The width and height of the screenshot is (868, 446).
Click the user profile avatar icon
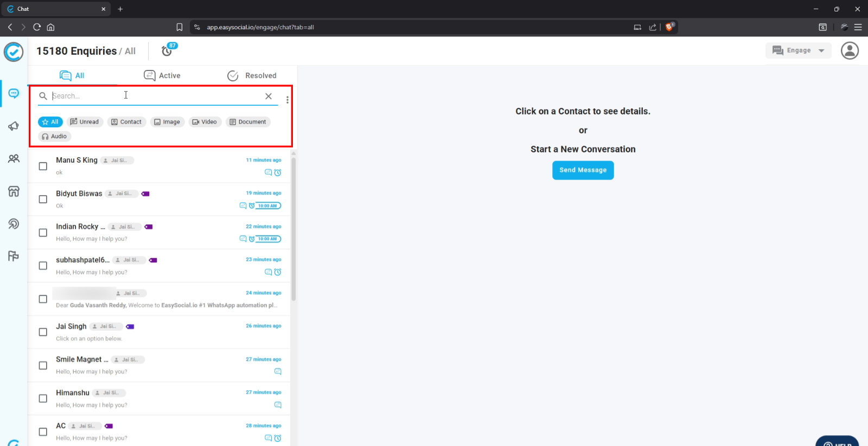[x=849, y=50]
